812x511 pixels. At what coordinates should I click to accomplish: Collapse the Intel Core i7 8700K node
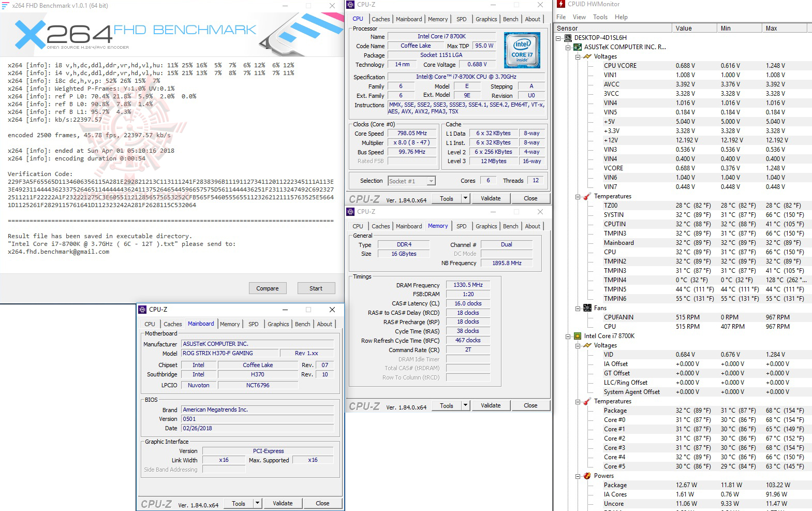click(x=568, y=336)
